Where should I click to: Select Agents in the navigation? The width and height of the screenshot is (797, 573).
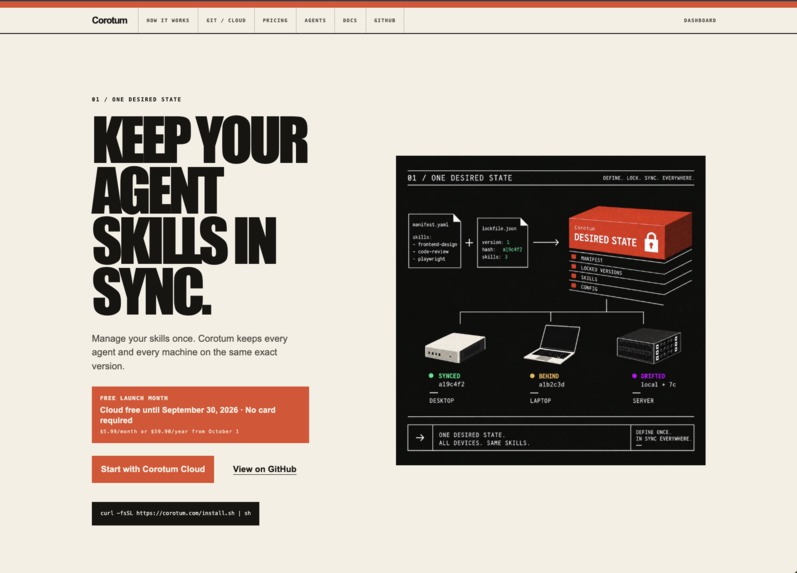(x=315, y=20)
